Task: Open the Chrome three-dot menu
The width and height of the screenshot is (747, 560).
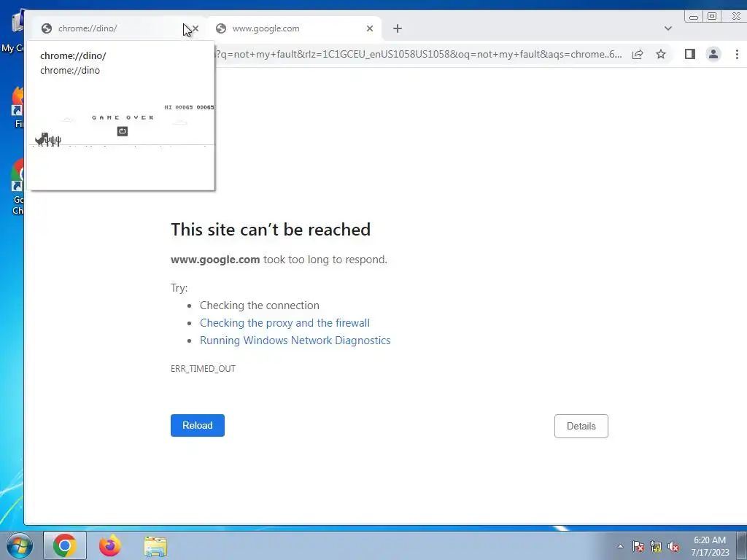Action: click(737, 54)
